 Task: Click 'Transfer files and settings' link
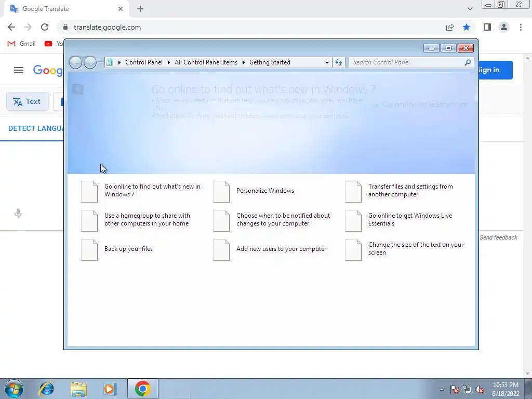tap(410, 190)
